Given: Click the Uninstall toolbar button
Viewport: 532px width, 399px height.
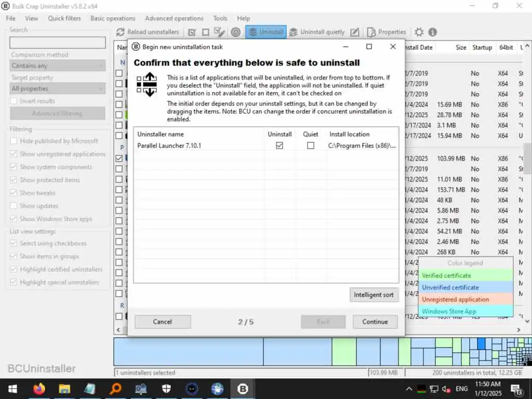Looking at the screenshot, I should coord(266,32).
